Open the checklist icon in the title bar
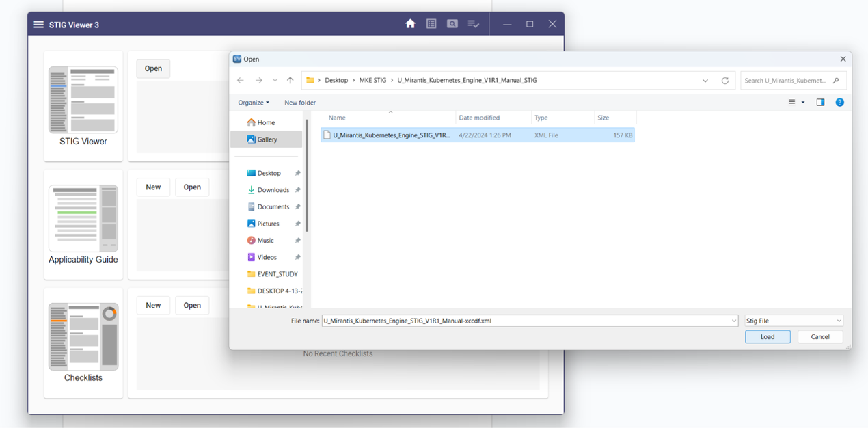 [x=474, y=23]
